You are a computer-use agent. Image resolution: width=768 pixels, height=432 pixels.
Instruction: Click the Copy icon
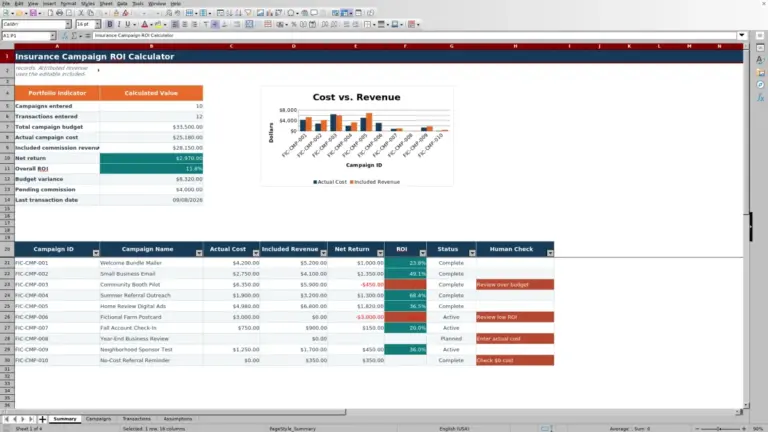(x=91, y=13)
